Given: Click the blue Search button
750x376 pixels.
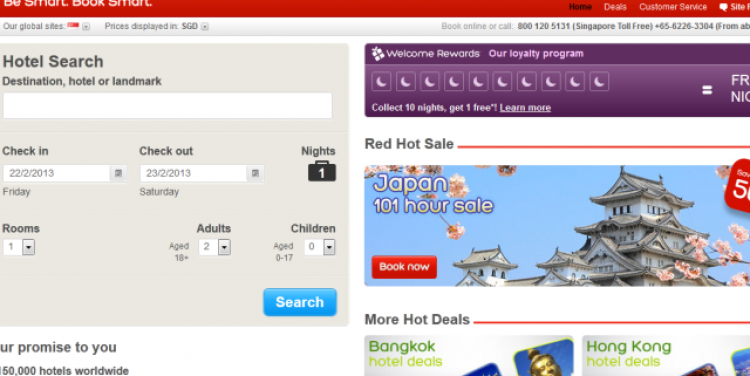Looking at the screenshot, I should [x=300, y=302].
